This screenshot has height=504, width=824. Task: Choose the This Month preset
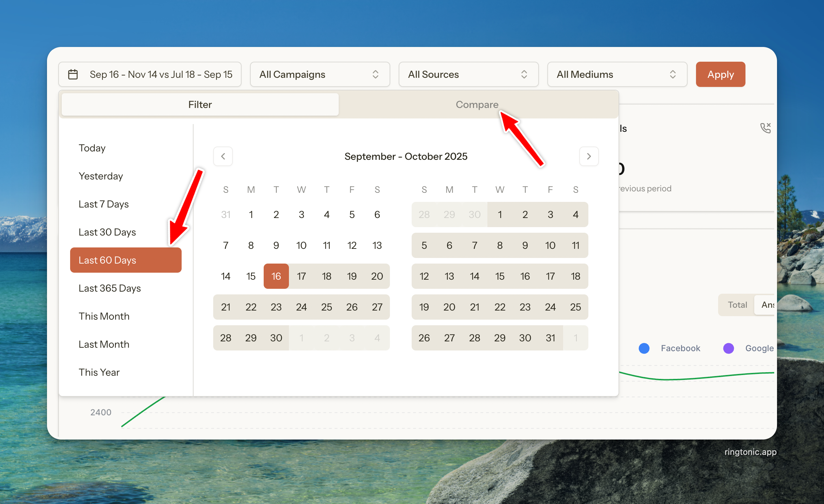coord(104,316)
